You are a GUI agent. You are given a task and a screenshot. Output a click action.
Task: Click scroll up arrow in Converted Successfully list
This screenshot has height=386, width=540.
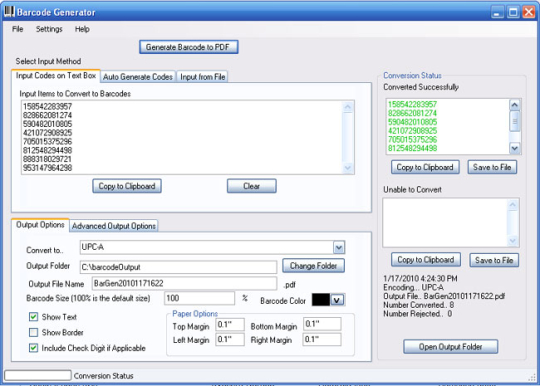point(515,105)
